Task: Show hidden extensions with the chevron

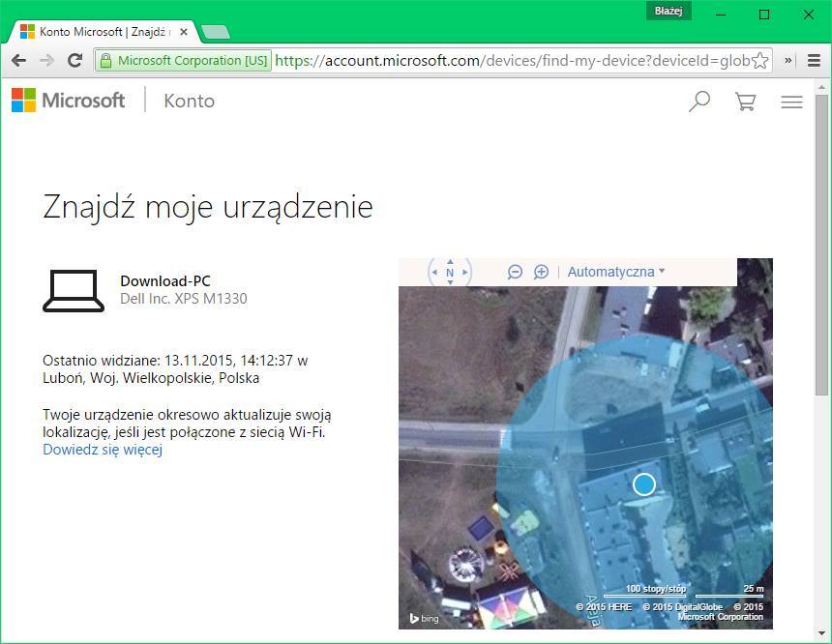Action: pyautogui.click(x=788, y=61)
